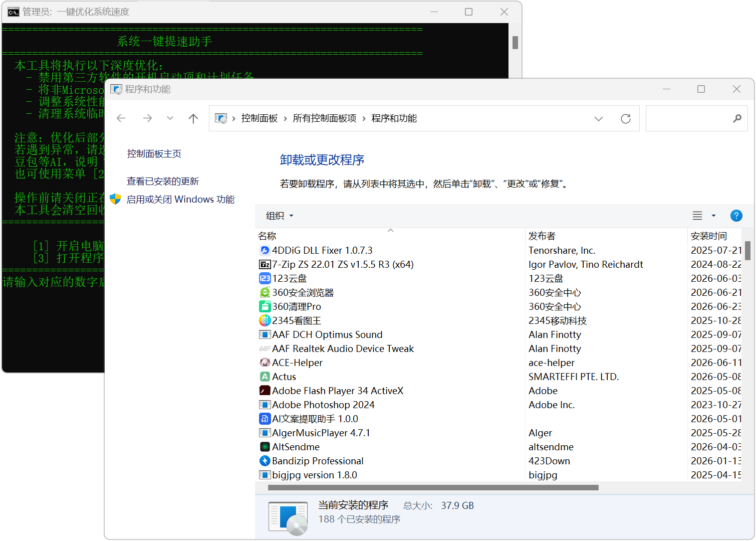The height and width of the screenshot is (541, 756).
Task: Click the change view list icon
Action: (x=697, y=216)
